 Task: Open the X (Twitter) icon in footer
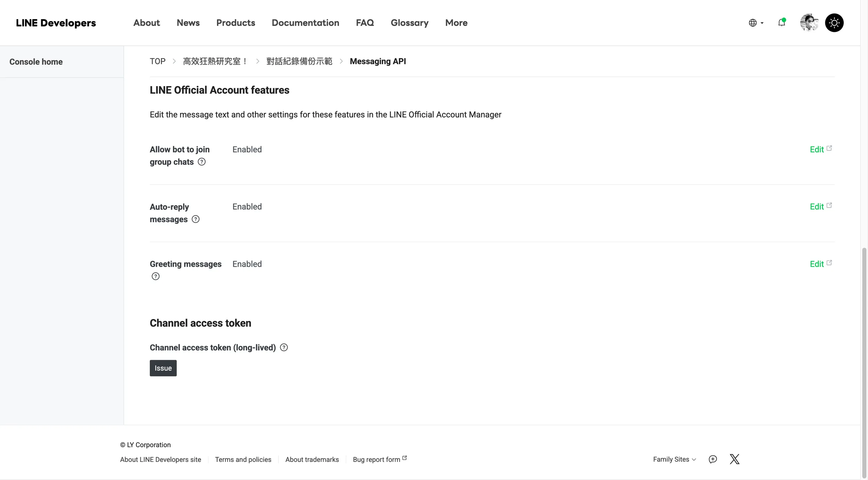(735, 459)
